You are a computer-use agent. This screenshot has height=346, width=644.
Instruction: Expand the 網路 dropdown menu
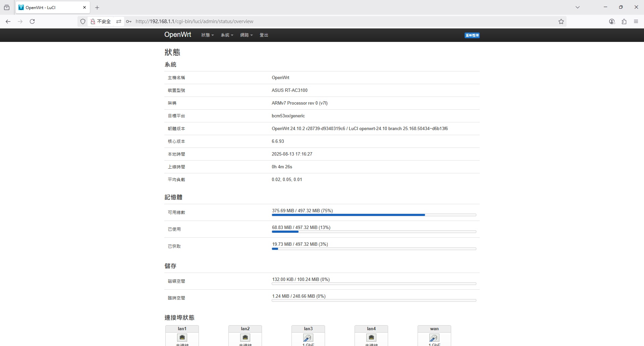(246, 35)
